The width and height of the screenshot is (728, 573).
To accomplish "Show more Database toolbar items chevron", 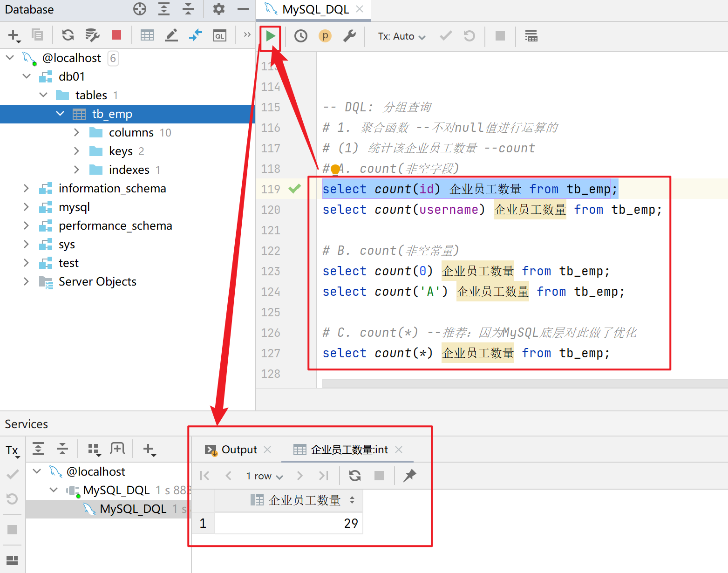I will click(x=247, y=34).
